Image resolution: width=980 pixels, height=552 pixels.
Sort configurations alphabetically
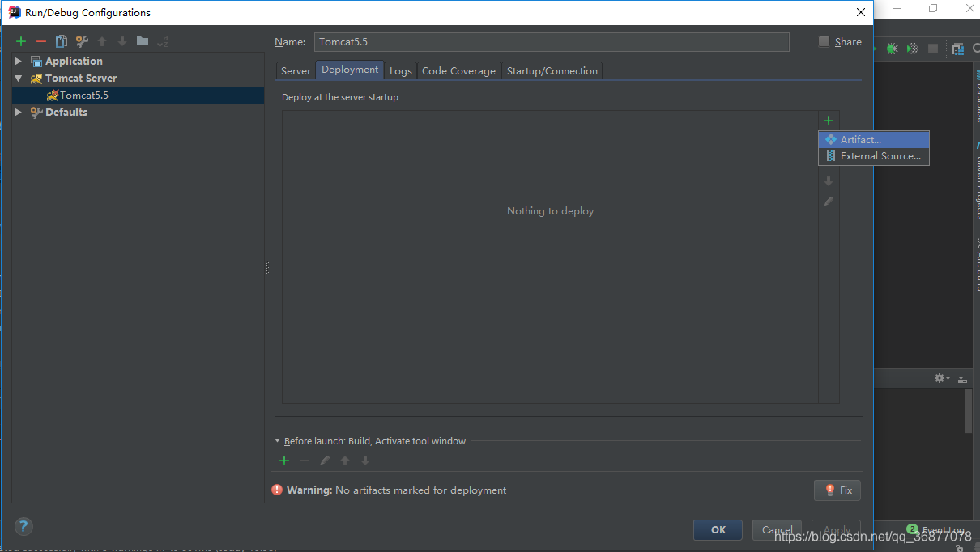(163, 41)
